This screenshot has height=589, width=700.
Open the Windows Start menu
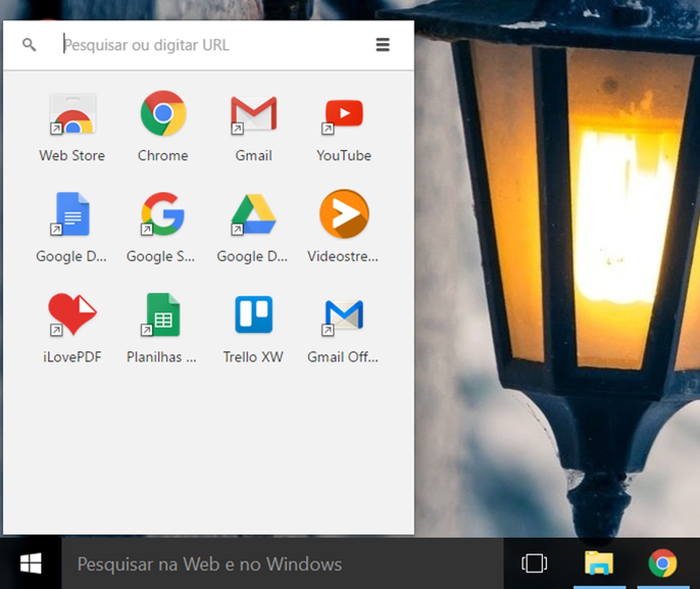click(30, 564)
